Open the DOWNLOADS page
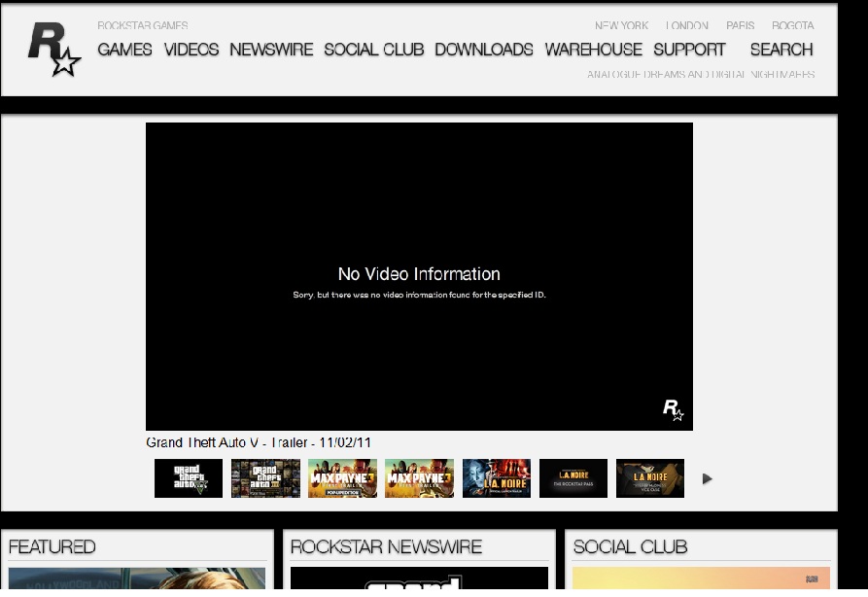The image size is (868, 597). pos(484,50)
